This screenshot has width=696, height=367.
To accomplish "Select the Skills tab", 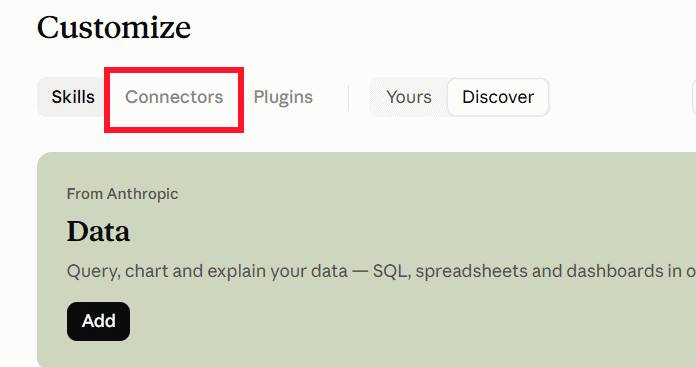I will pyautogui.click(x=73, y=97).
